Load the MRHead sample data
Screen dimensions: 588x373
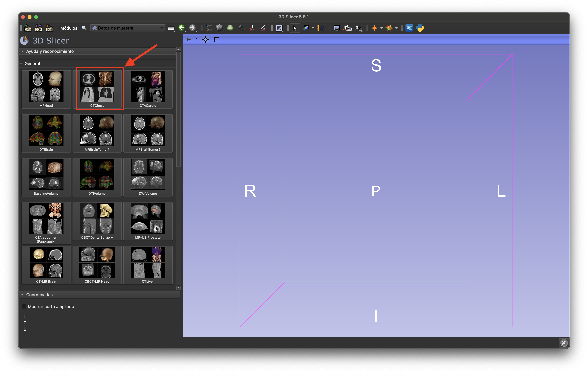point(46,89)
